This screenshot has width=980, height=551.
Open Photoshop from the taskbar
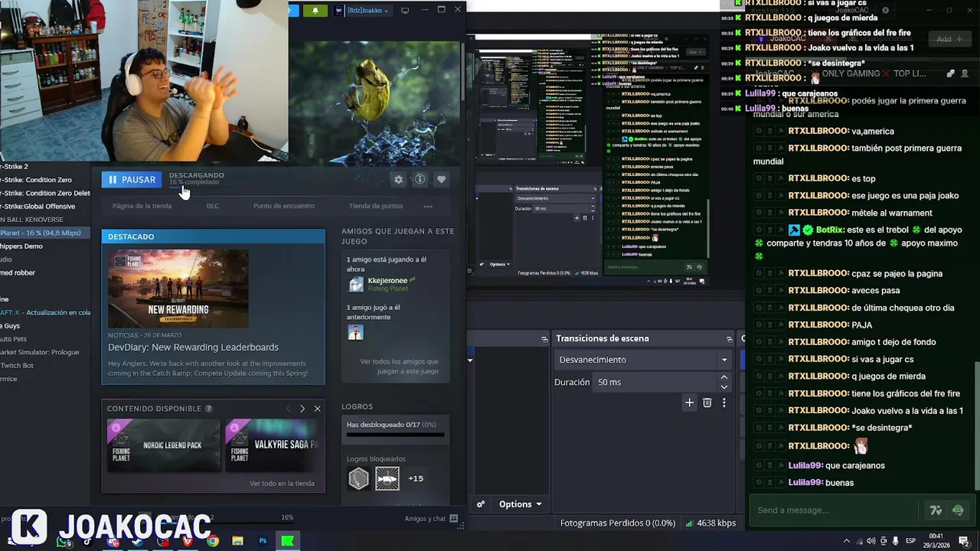[263, 541]
